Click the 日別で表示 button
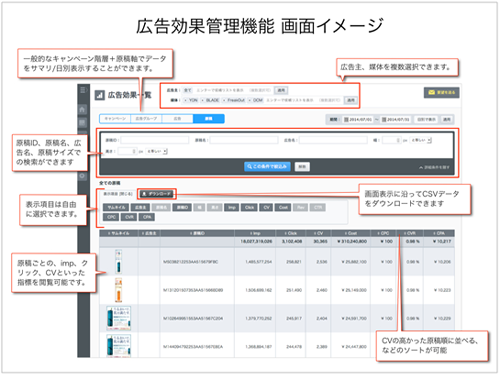This screenshot has width=500, height=374. [x=426, y=119]
